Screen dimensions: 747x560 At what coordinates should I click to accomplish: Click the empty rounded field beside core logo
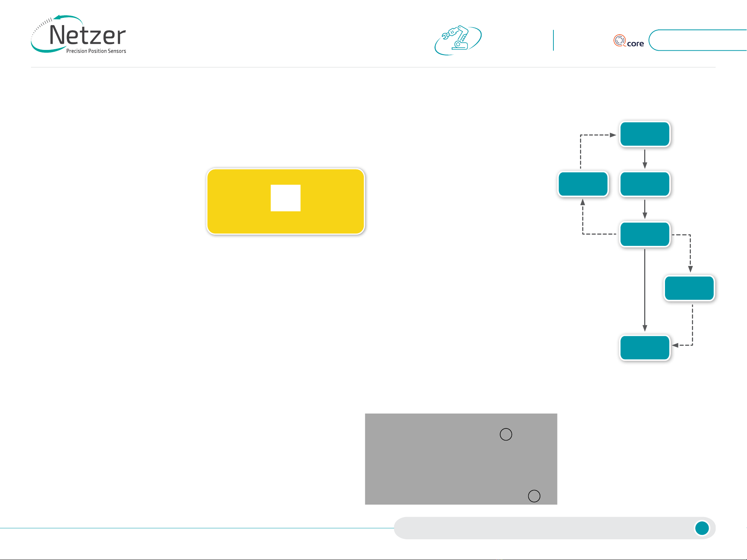pos(698,40)
